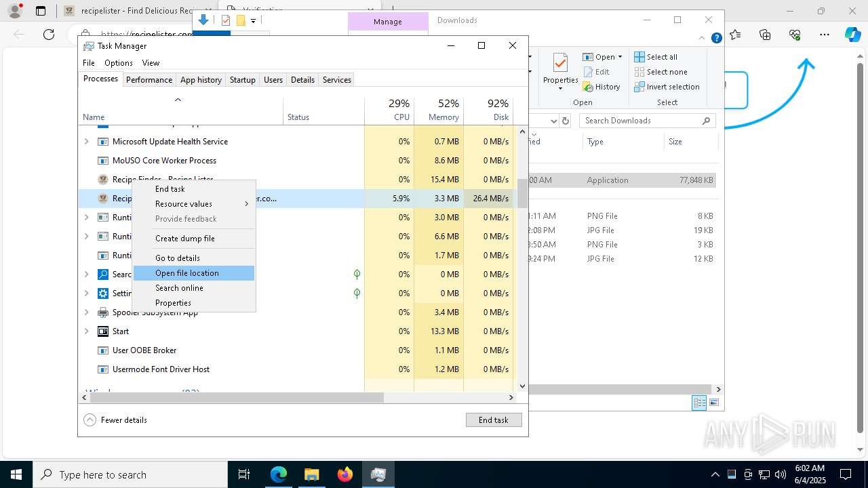This screenshot has height=488, width=868.
Task: Open File Explorer from taskbar
Action: [311, 474]
